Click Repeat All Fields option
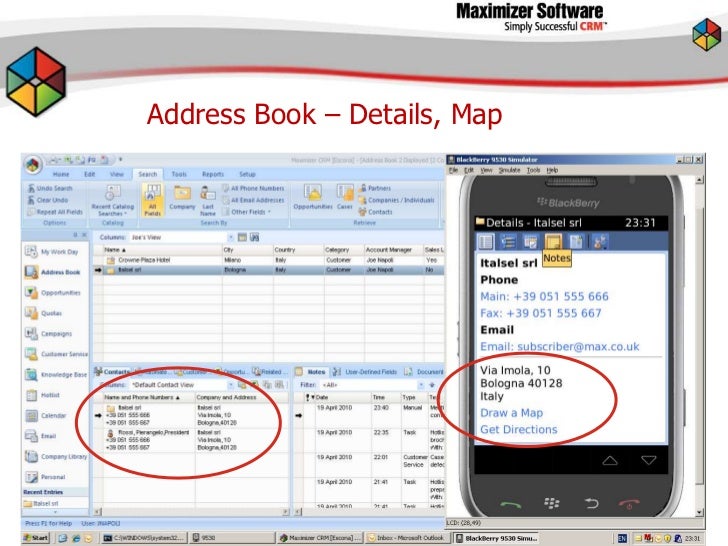This screenshot has width=728, height=546. pyautogui.click(x=55, y=212)
